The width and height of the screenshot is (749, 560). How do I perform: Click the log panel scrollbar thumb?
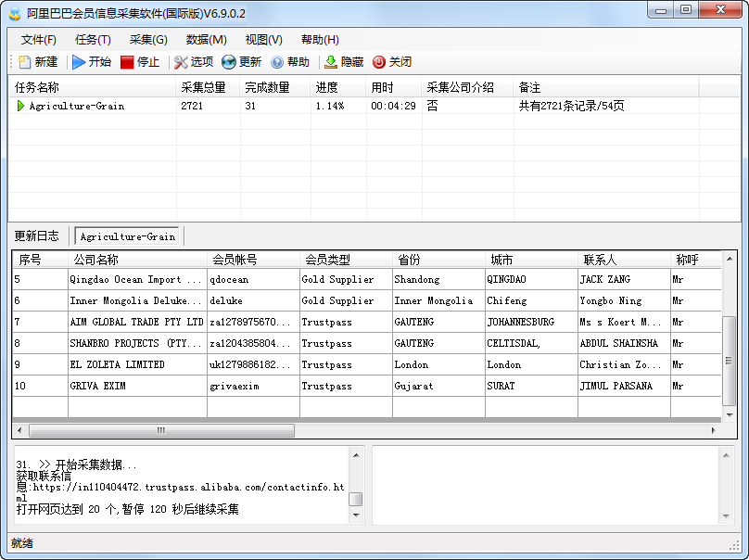click(356, 499)
